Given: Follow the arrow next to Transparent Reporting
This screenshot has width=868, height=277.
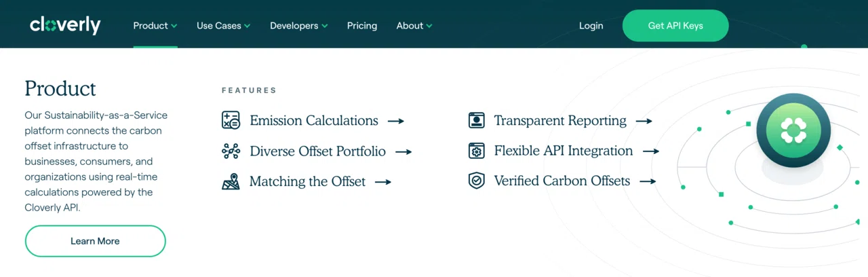Looking at the screenshot, I should (644, 121).
